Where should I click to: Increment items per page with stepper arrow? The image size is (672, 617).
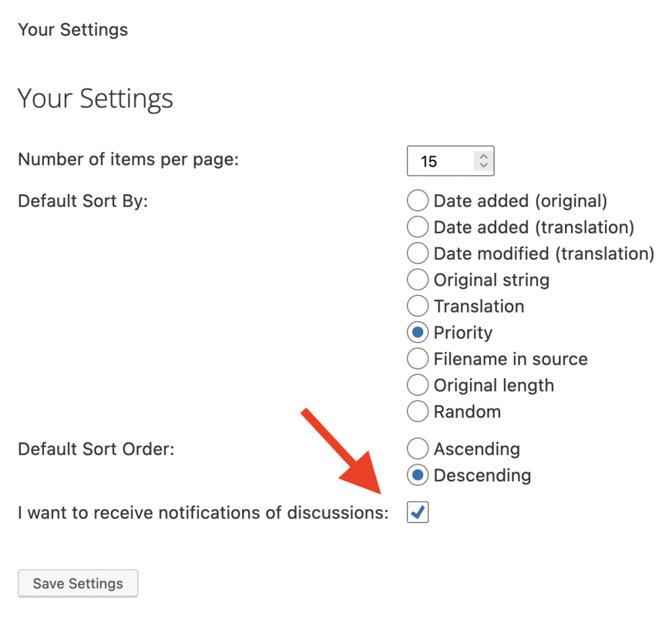pyautogui.click(x=482, y=156)
